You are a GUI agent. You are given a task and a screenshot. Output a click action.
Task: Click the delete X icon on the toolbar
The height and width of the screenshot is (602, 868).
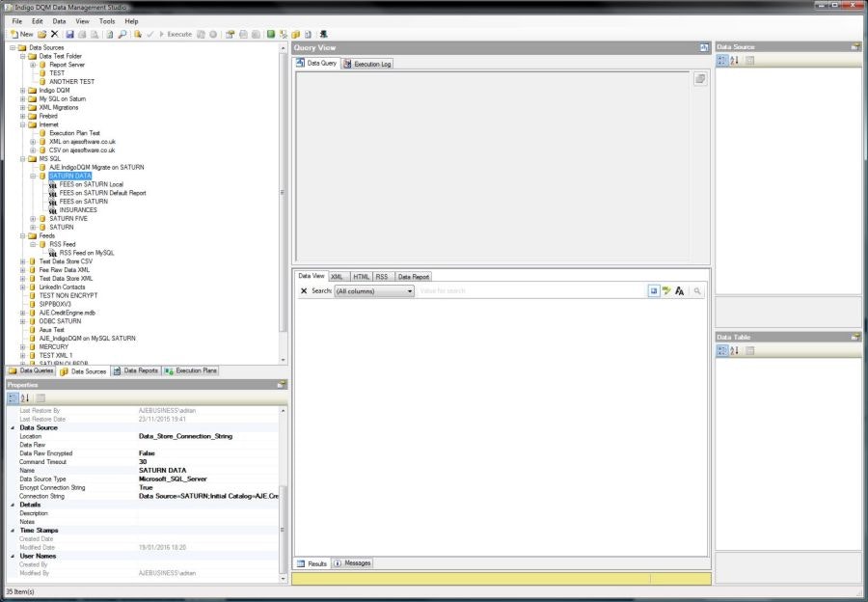[x=55, y=33]
